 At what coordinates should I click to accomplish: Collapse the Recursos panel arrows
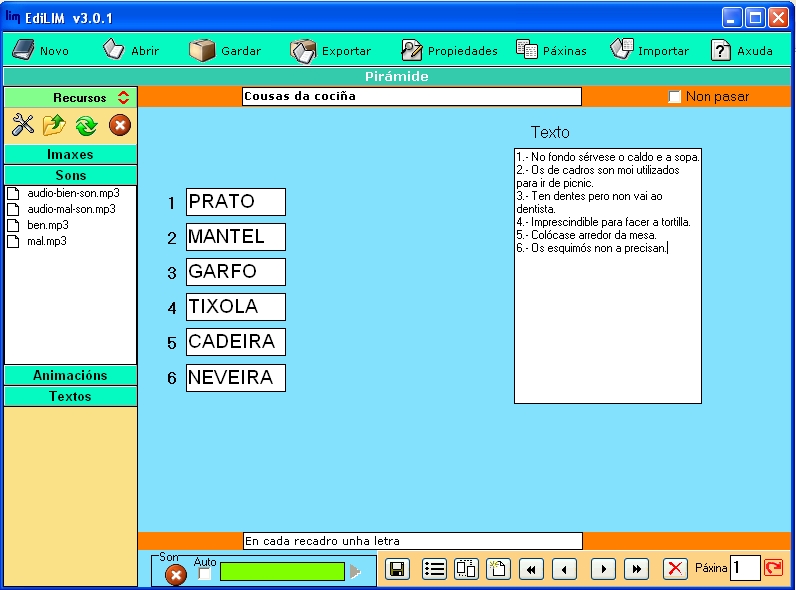pyautogui.click(x=123, y=97)
